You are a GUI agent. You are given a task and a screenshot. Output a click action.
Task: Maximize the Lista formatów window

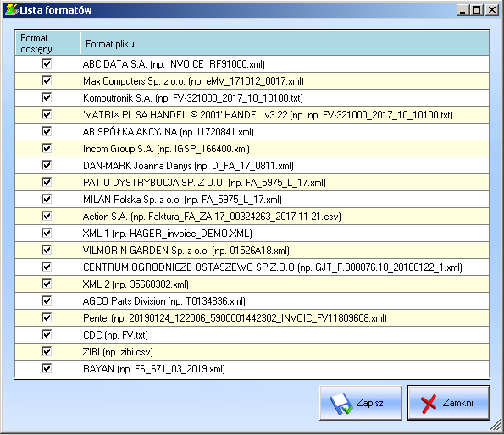tap(477, 10)
